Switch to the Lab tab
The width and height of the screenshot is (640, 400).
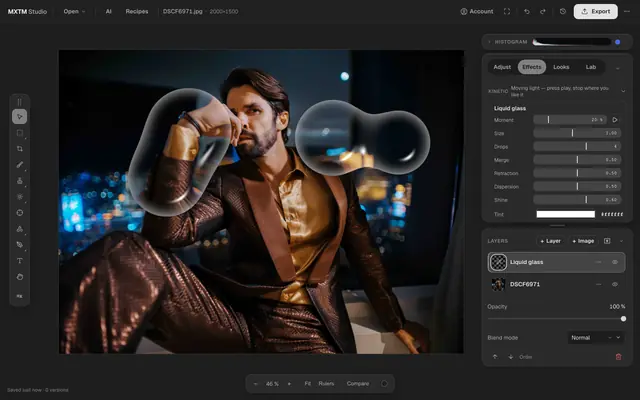click(591, 67)
